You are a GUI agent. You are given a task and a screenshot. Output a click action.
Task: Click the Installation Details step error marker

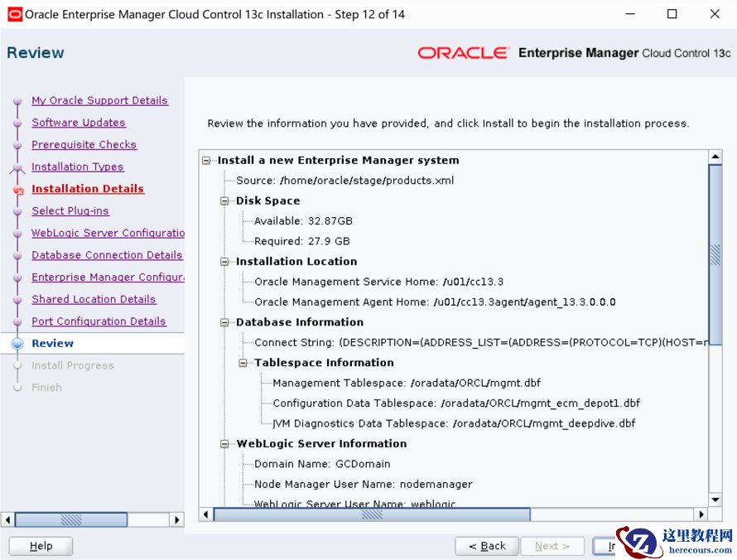point(18,191)
